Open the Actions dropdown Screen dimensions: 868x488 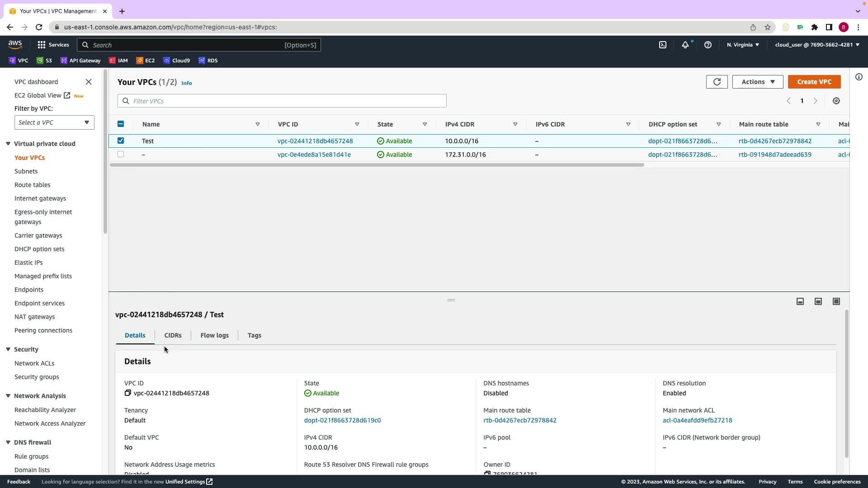point(758,82)
